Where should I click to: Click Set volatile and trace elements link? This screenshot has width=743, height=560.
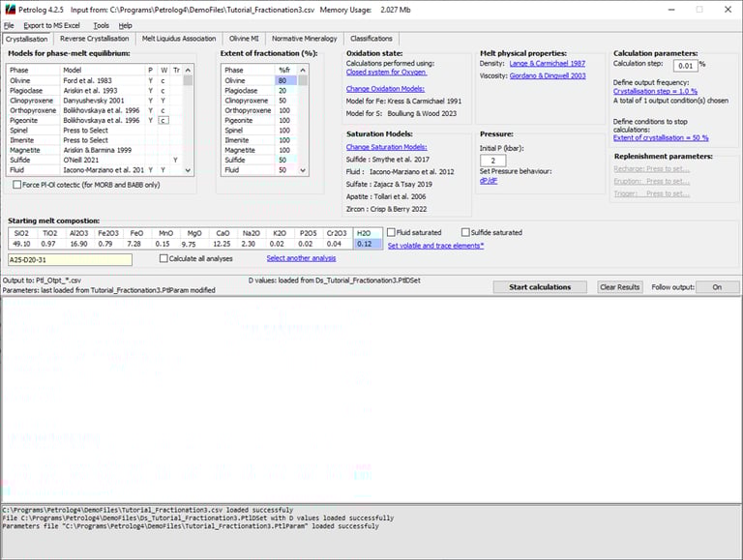[435, 246]
